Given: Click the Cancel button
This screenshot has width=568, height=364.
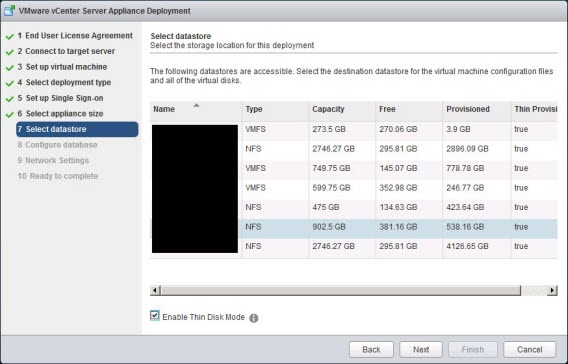Looking at the screenshot, I should [x=529, y=350].
